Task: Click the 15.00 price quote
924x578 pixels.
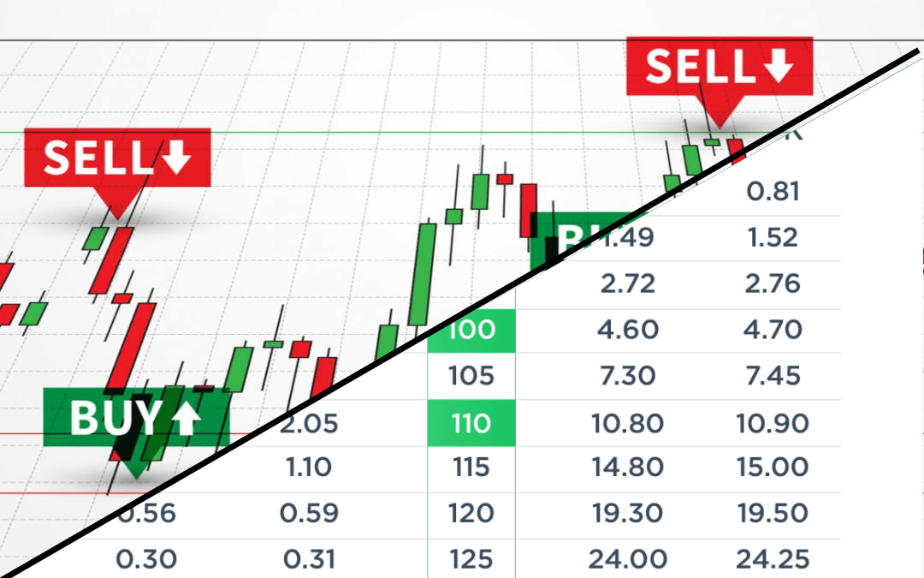Action: click(x=773, y=468)
